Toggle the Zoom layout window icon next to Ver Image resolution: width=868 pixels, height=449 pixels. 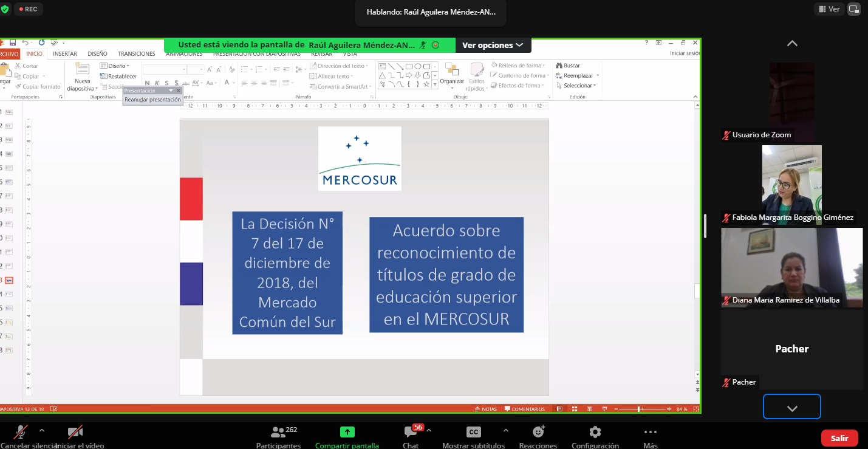click(x=853, y=9)
